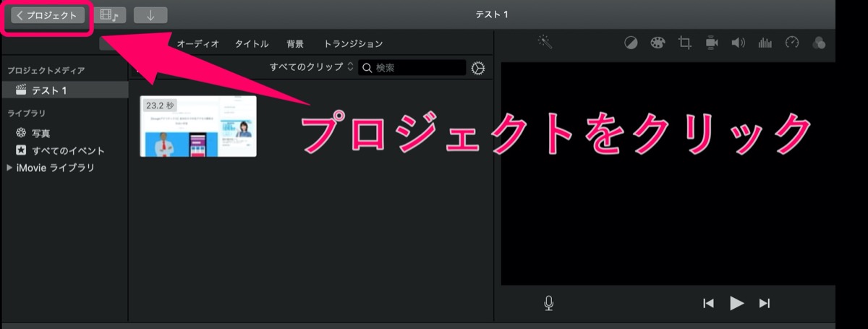Skip to the previous clip
Viewport: 868px width, 329px height.
pyautogui.click(x=708, y=304)
